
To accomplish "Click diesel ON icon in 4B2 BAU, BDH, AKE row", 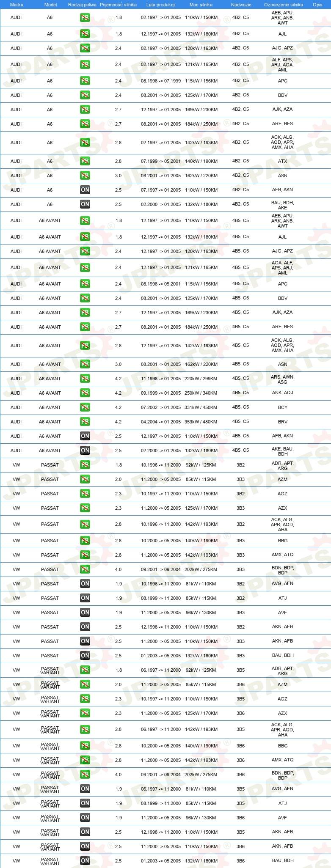I will click(85, 204).
